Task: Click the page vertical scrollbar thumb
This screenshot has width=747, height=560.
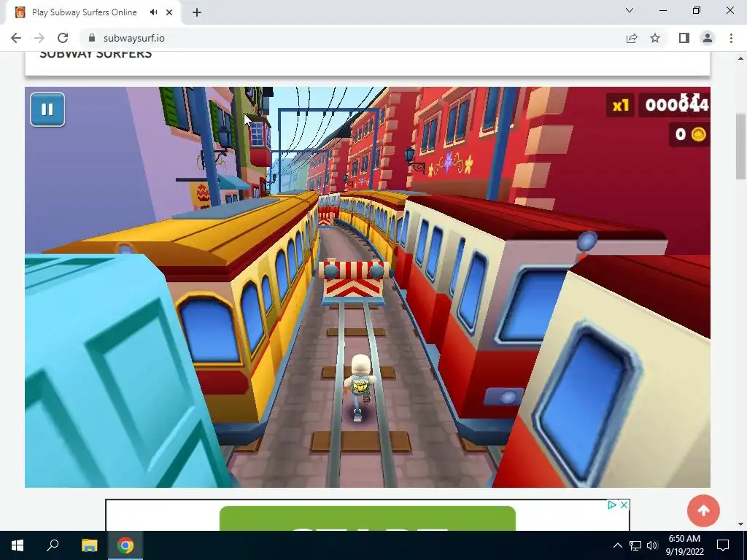Action: [740, 146]
